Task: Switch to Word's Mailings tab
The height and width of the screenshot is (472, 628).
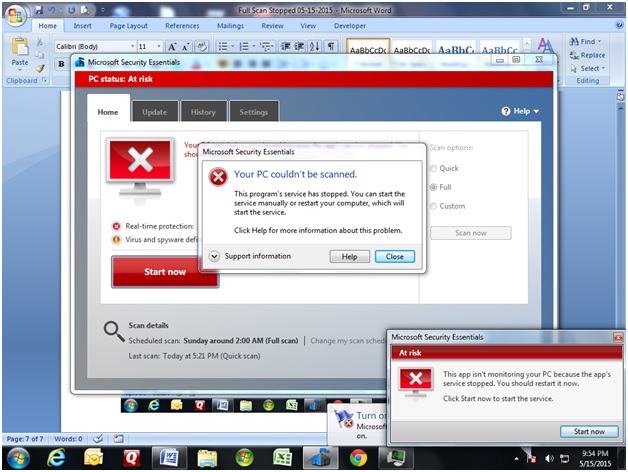Action: pos(230,26)
